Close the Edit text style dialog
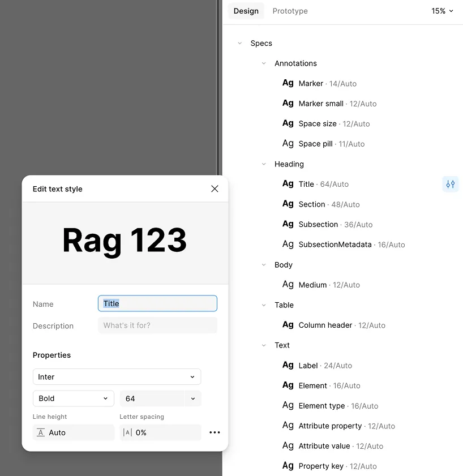The height and width of the screenshot is (476, 463). coord(215,189)
